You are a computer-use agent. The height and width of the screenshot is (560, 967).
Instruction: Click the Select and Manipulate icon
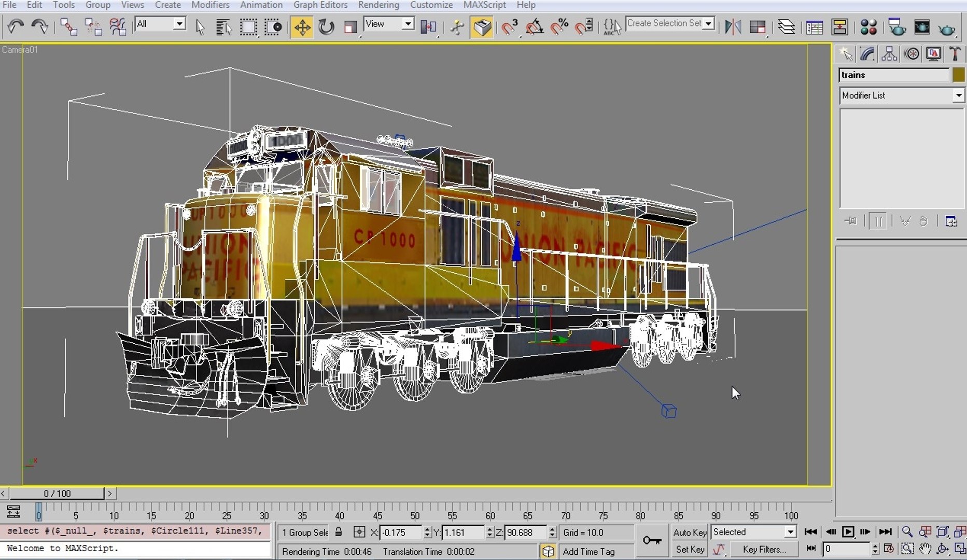tap(457, 26)
